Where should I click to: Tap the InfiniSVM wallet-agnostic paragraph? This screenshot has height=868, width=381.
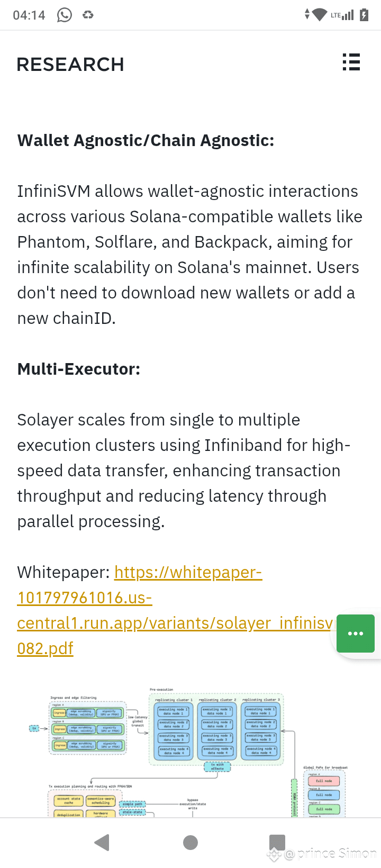190,255
